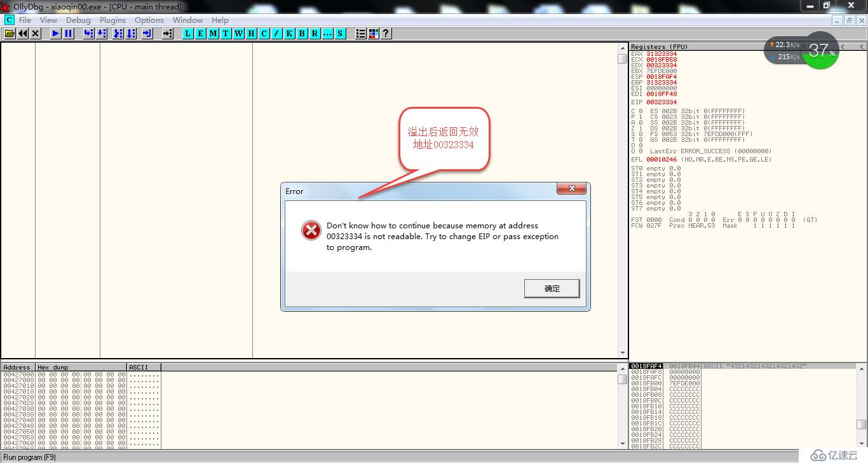The image size is (868, 463).
Task: Click the Restart program rewind icon
Action: click(x=23, y=34)
